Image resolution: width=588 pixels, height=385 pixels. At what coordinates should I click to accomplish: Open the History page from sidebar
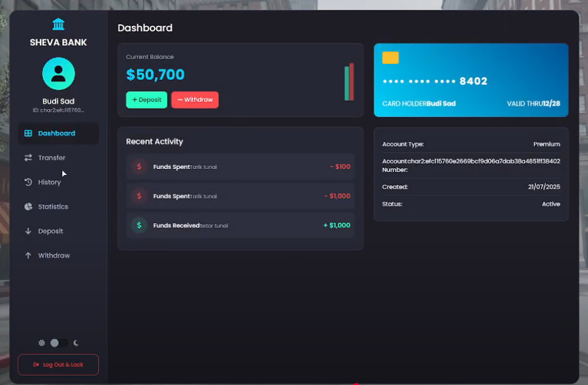58,182
